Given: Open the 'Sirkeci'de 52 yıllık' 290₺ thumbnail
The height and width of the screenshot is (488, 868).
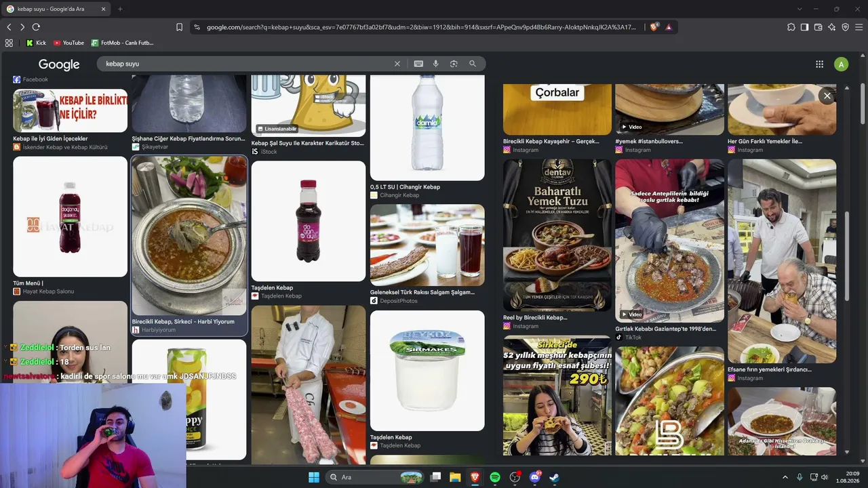Looking at the screenshot, I should [557, 395].
